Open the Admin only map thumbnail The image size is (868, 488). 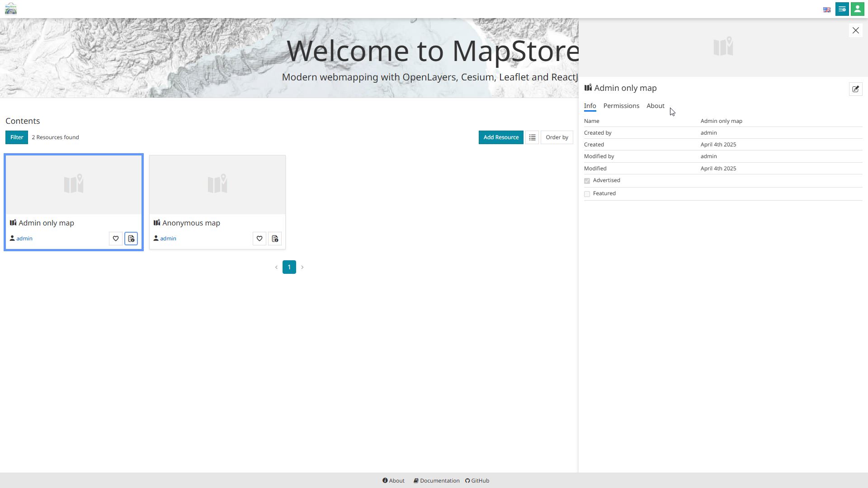click(x=74, y=185)
